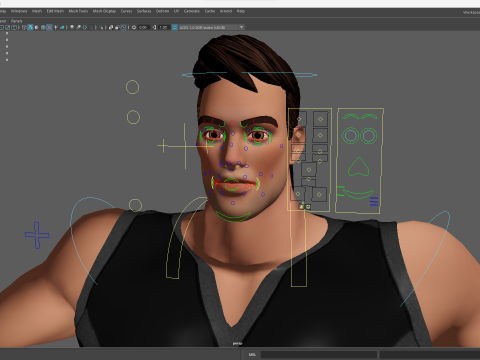Toggle wireframe on shaded icon
This screenshot has width=480, height=360.
click(x=43, y=27)
